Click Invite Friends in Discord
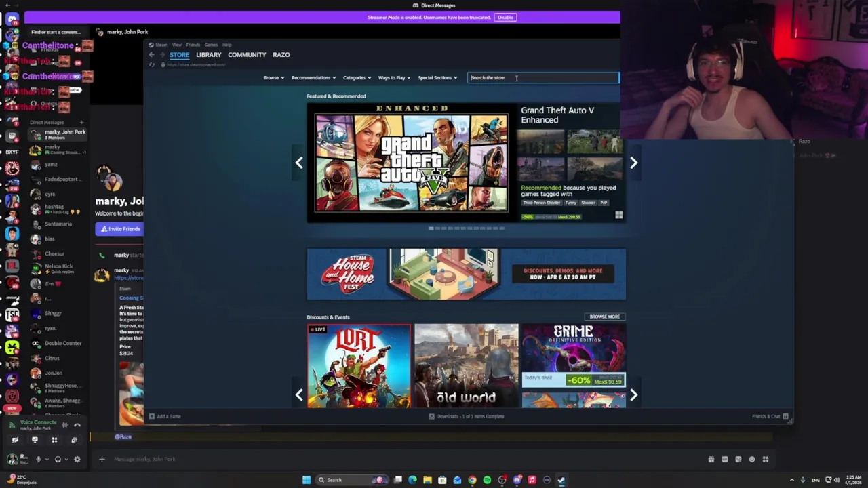This screenshot has height=488, width=868. click(120, 229)
